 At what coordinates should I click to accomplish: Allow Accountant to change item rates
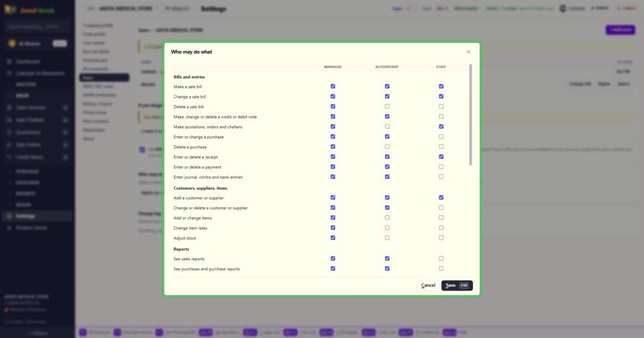(387, 228)
